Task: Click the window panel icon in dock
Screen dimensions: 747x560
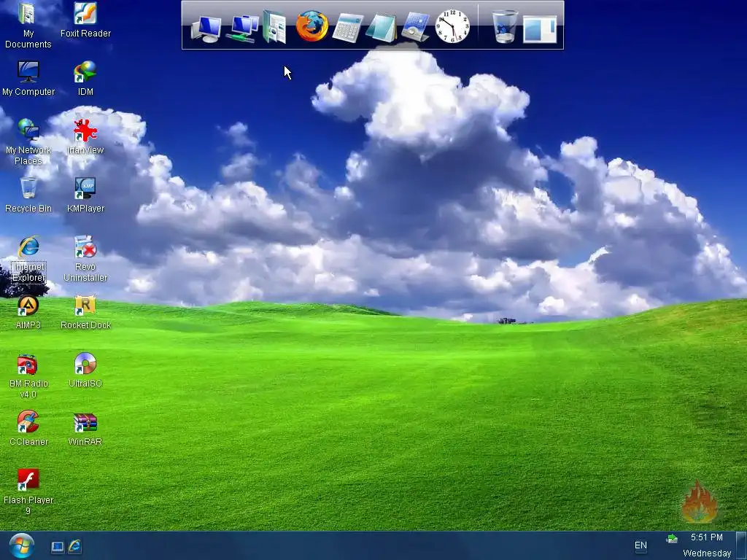Action: tap(540, 29)
